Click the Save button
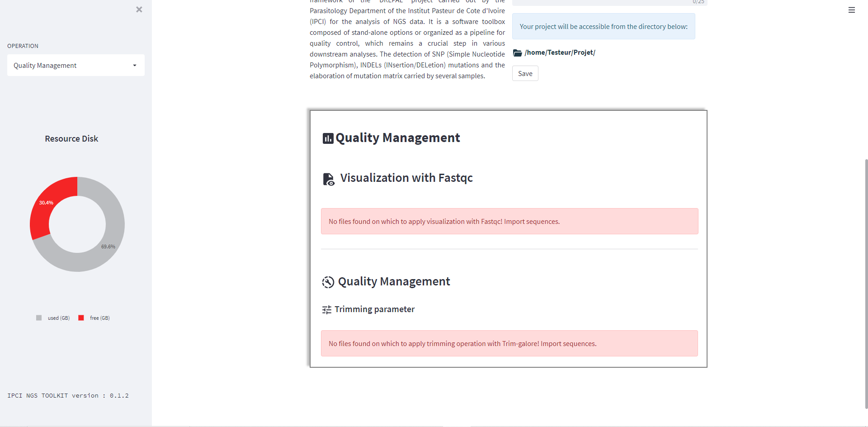Screen dimensions: 868x427 (x=525, y=73)
